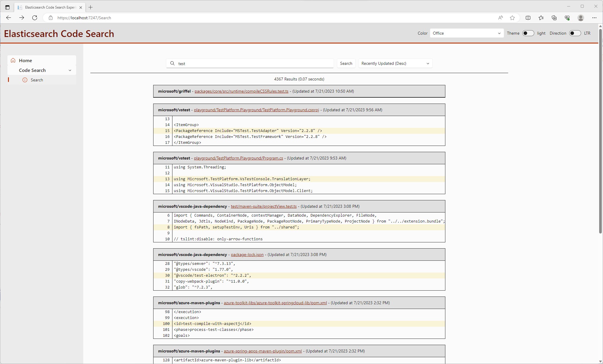Reload the page with refresh icon
This screenshot has width=603, height=364.
(34, 18)
